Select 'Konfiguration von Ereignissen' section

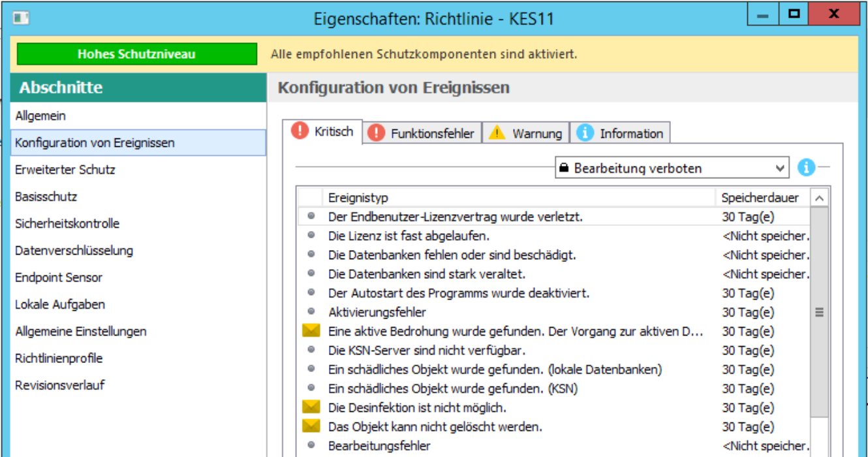tap(138, 142)
